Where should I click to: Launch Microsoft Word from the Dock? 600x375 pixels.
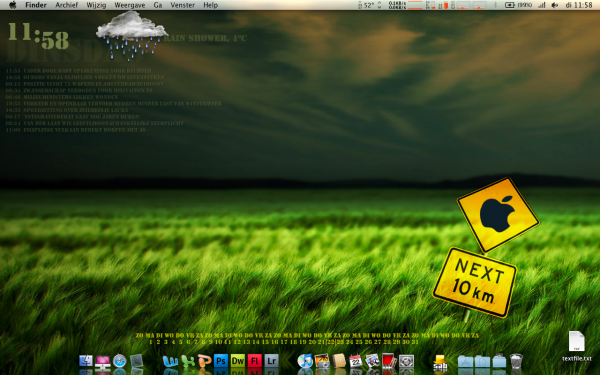tap(170, 361)
